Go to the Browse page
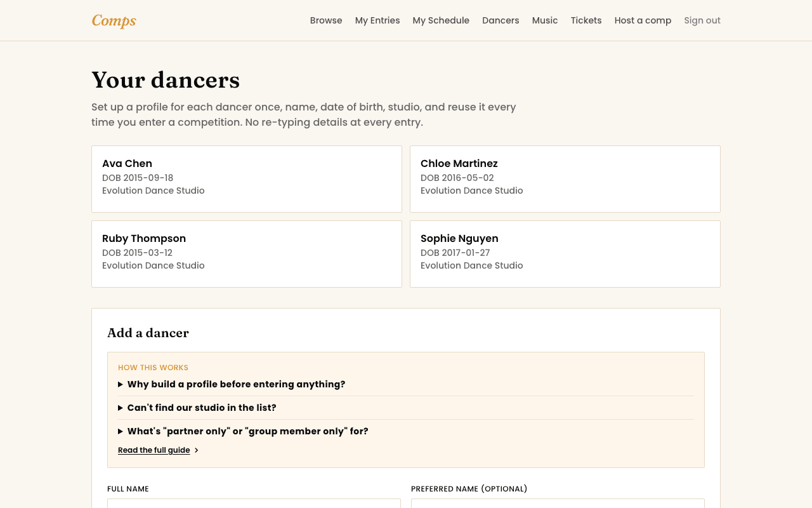This screenshot has height=508, width=812. (326, 20)
